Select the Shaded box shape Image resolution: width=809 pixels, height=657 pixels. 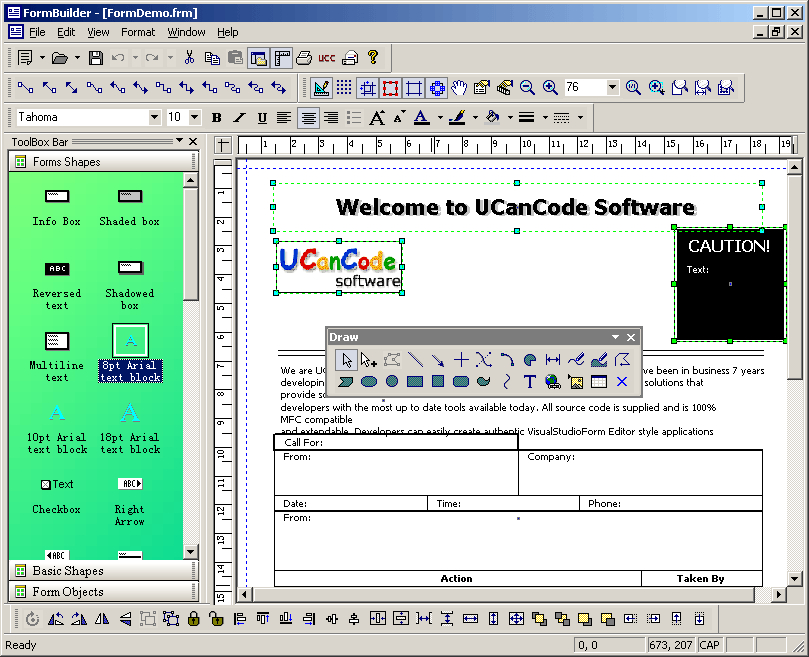(x=130, y=208)
